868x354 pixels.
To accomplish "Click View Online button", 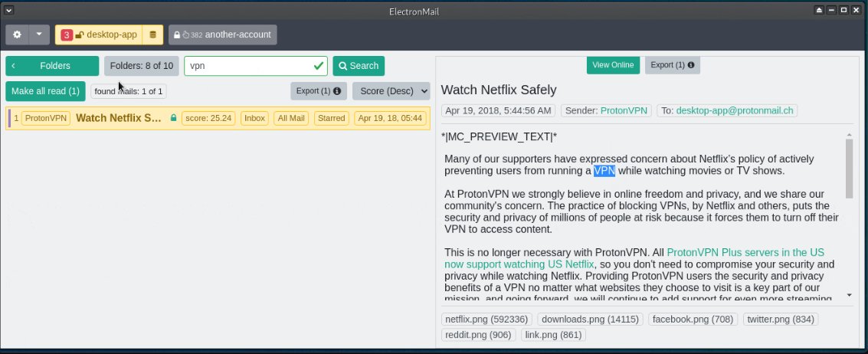I will tap(613, 65).
